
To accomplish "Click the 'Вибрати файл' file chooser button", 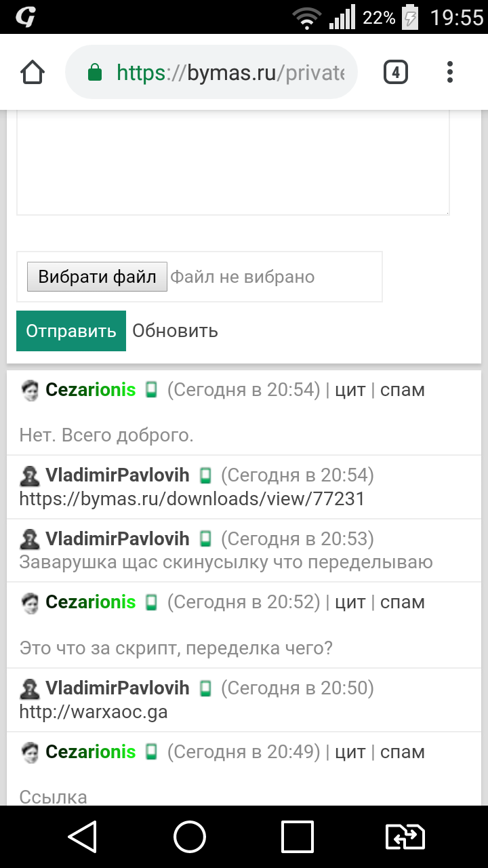I will [x=97, y=277].
